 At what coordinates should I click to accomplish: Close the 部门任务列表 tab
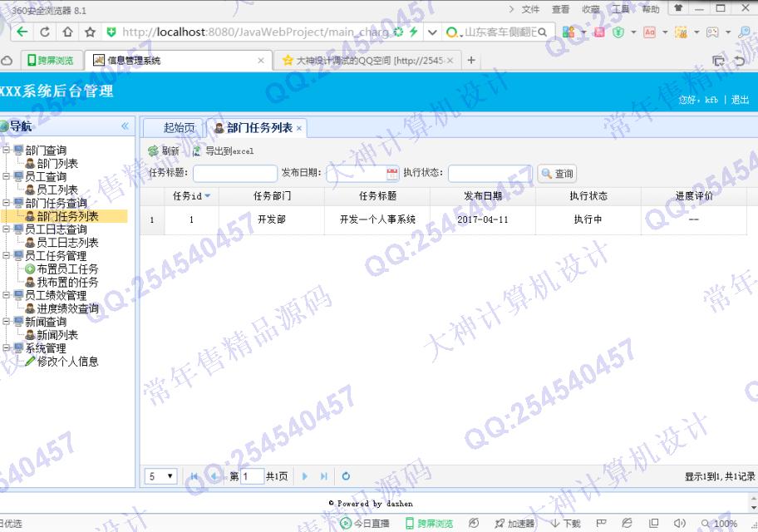(x=299, y=128)
